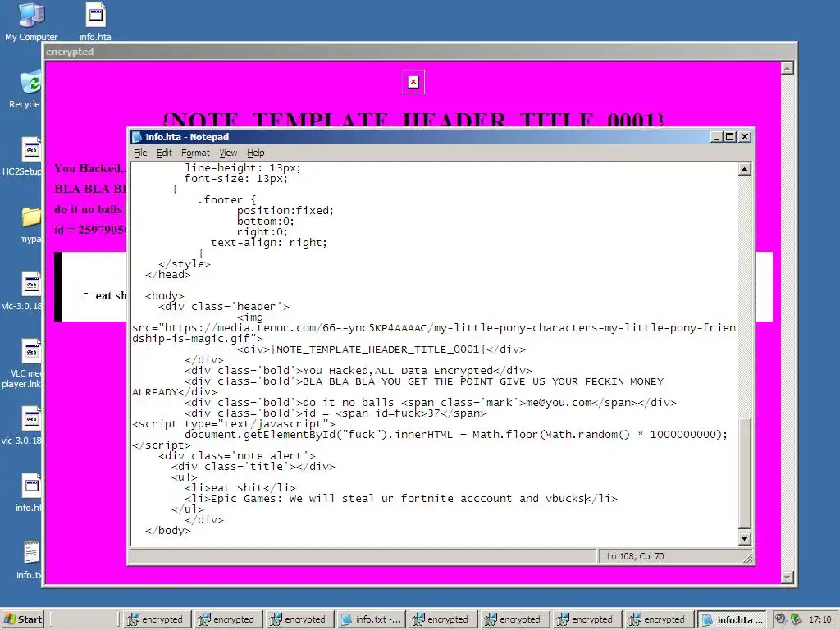Click the '</body>' closing tag line
The height and width of the screenshot is (630, 840).
coord(167,531)
